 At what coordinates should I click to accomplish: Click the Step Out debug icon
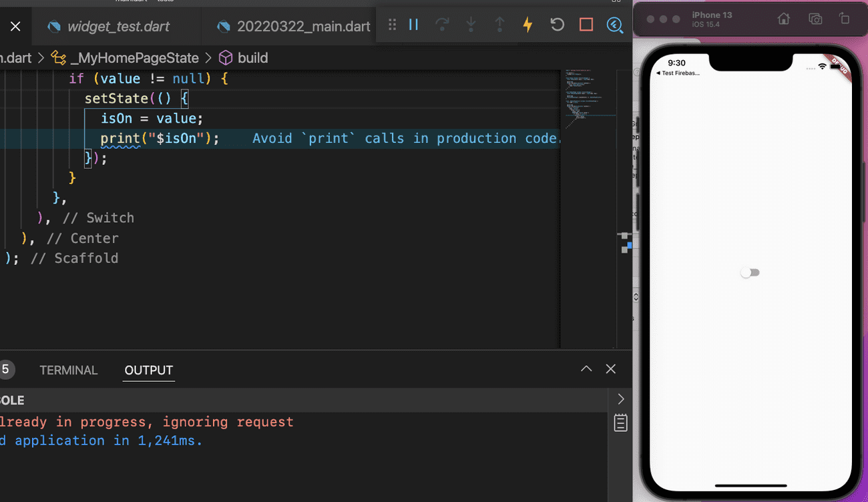(499, 24)
